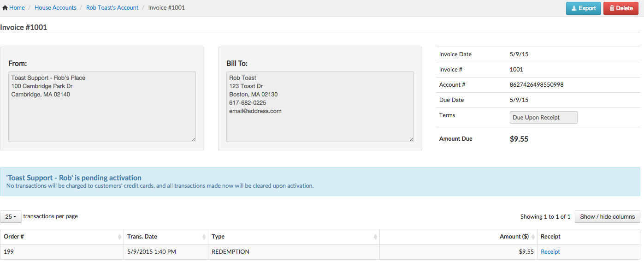This screenshot has width=644, height=263.
Task: Click the Type column sort arrows
Action: coord(375,237)
